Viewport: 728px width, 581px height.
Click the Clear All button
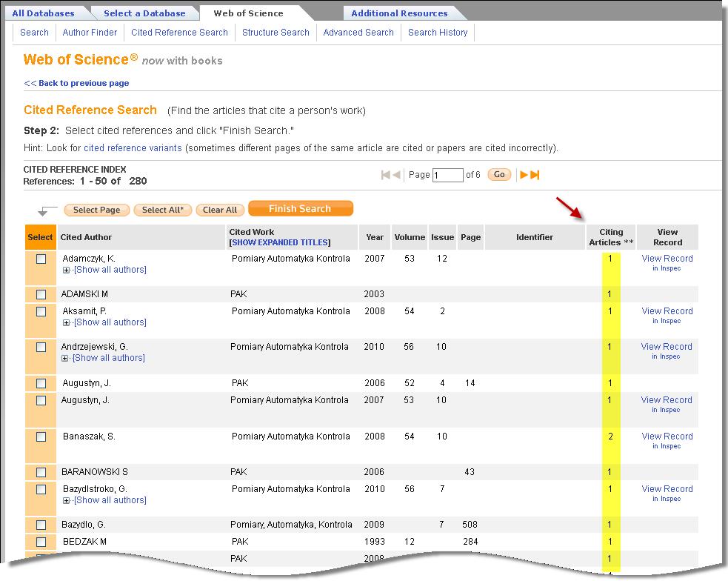pyautogui.click(x=220, y=210)
